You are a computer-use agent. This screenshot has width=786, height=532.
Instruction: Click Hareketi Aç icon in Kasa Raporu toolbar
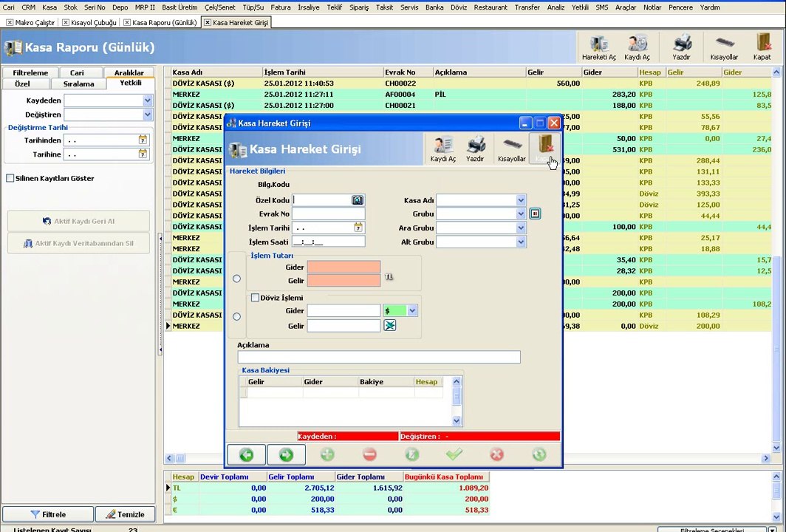click(x=598, y=47)
